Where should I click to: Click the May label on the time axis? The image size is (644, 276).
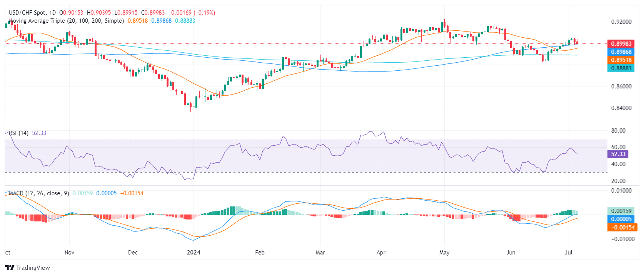444,253
